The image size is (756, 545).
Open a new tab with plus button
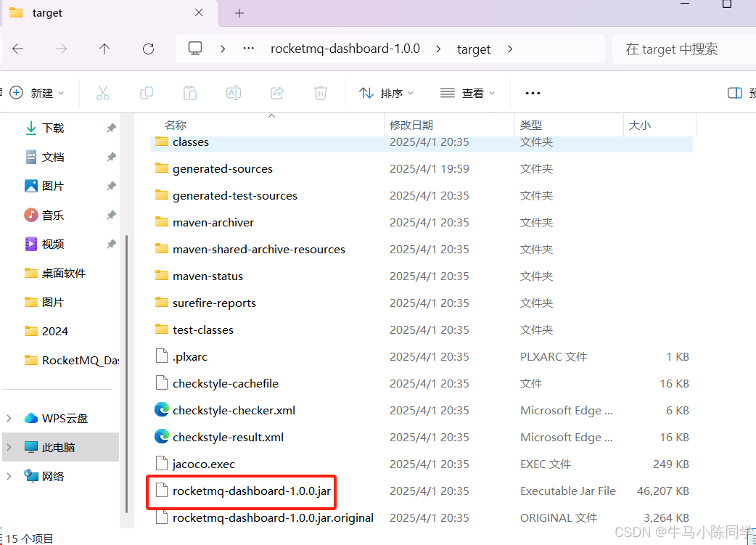tap(239, 13)
